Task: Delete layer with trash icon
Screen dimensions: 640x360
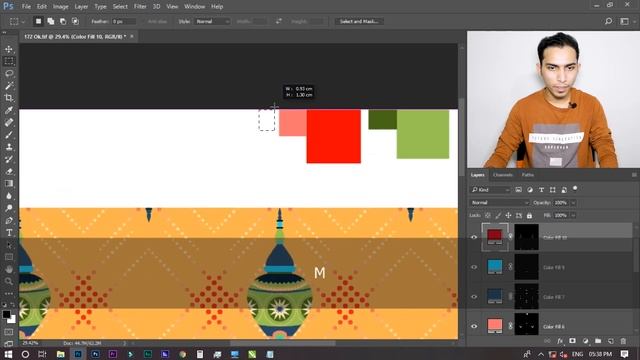Action: [623, 341]
